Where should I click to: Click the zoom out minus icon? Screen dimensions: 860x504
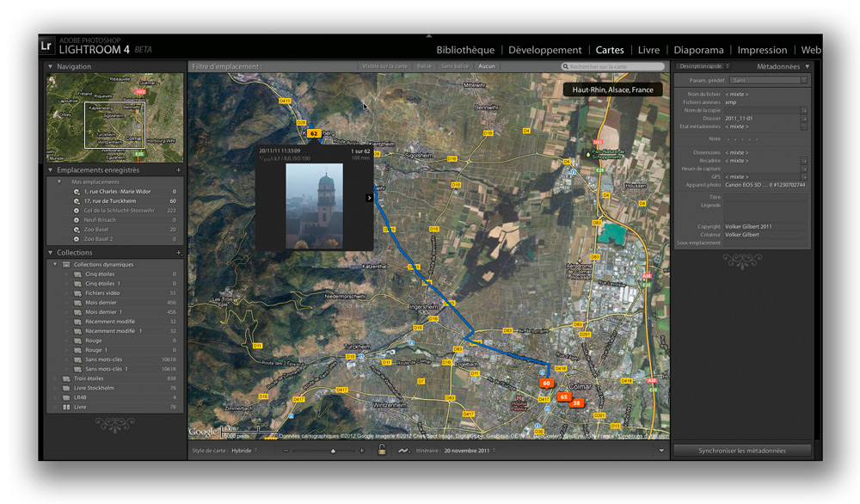point(286,451)
